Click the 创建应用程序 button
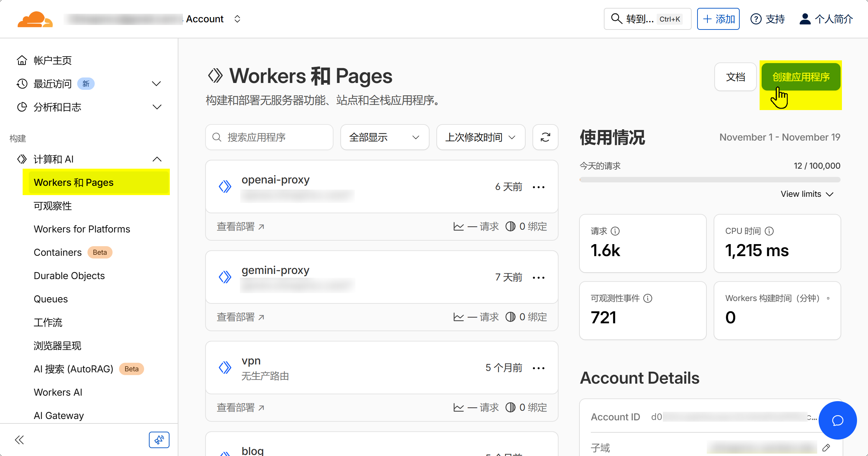The width and height of the screenshot is (868, 456). [801, 77]
